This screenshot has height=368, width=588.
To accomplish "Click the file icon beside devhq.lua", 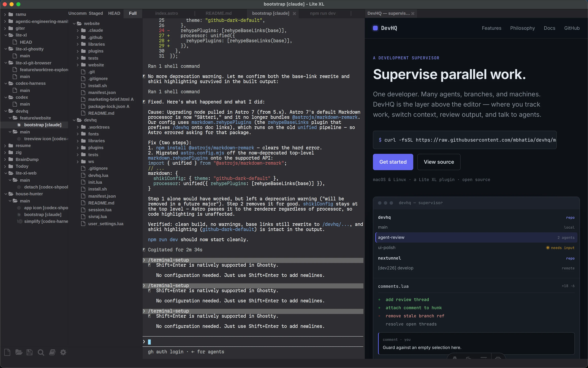I will click(x=83, y=175).
